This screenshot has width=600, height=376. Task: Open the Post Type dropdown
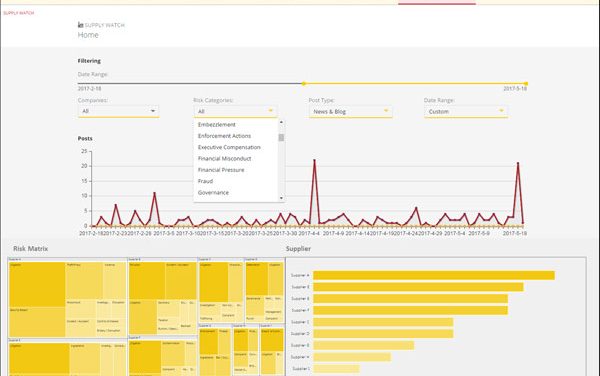click(x=351, y=111)
